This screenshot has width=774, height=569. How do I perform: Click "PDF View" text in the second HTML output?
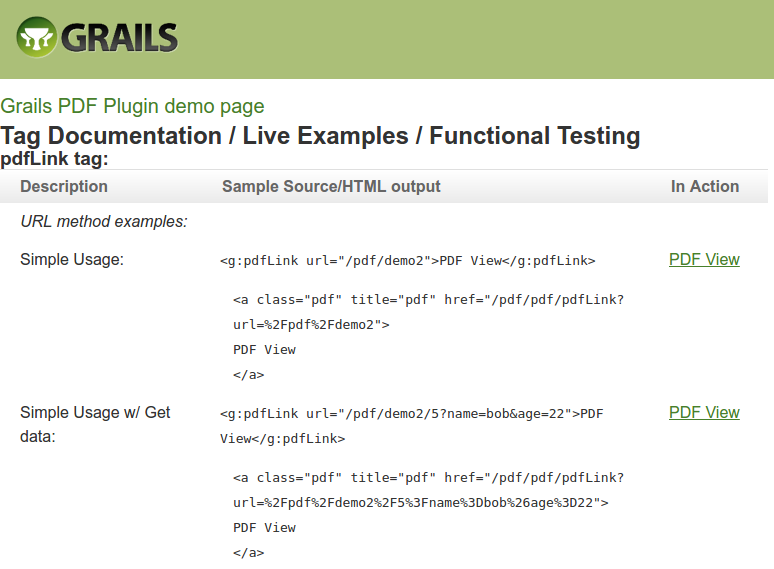point(264,527)
